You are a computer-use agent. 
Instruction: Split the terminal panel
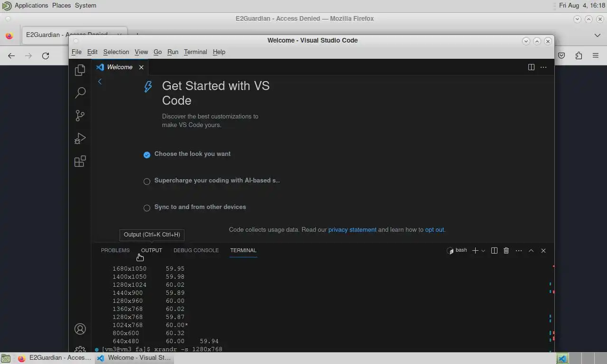pyautogui.click(x=494, y=250)
